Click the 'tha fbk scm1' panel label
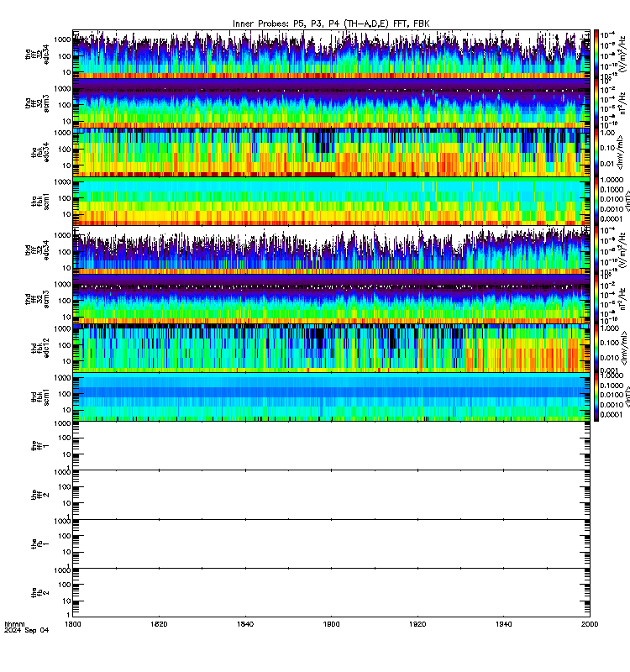This screenshot has width=630, height=672. point(40,201)
